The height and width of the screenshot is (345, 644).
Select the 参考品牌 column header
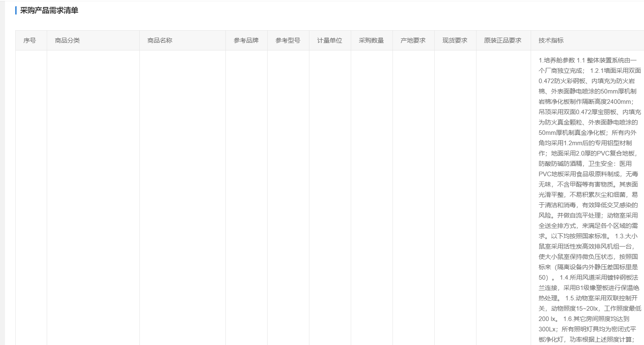click(x=246, y=41)
